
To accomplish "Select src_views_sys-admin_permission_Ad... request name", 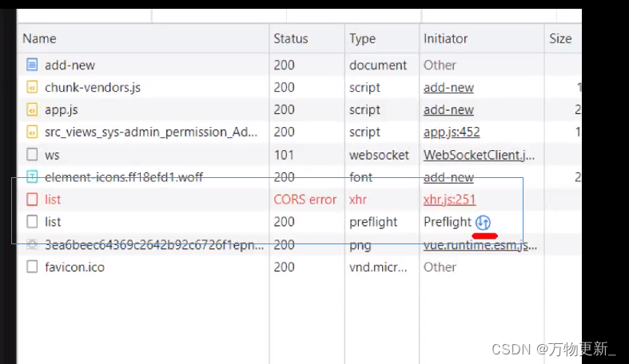I will tap(151, 133).
